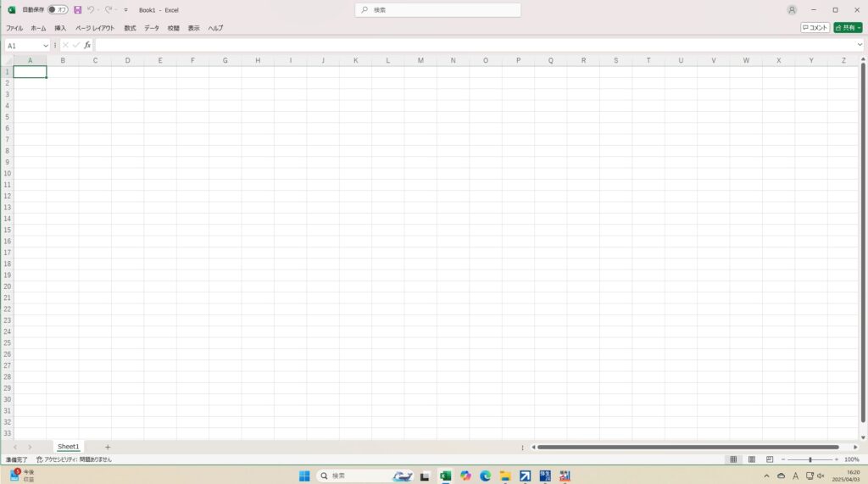Switch to Page Break Preview icon
868x484 pixels.
770,459
